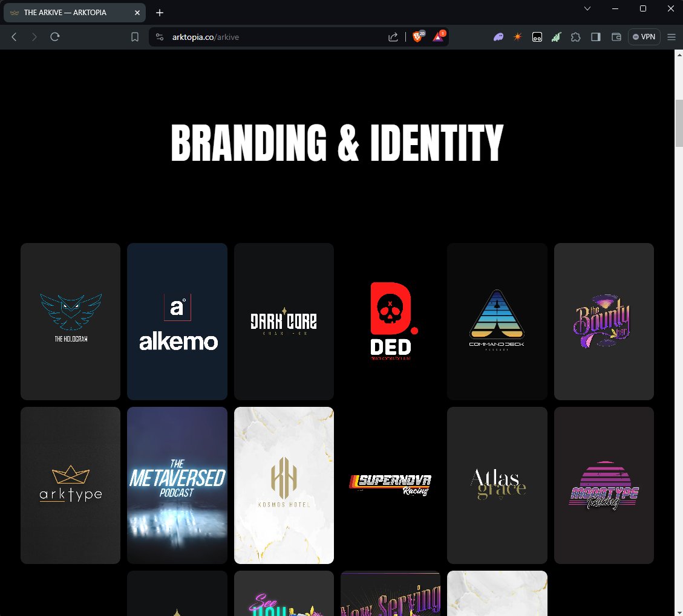Minimize the browser window
This screenshot has height=616, width=683.
point(615,8)
